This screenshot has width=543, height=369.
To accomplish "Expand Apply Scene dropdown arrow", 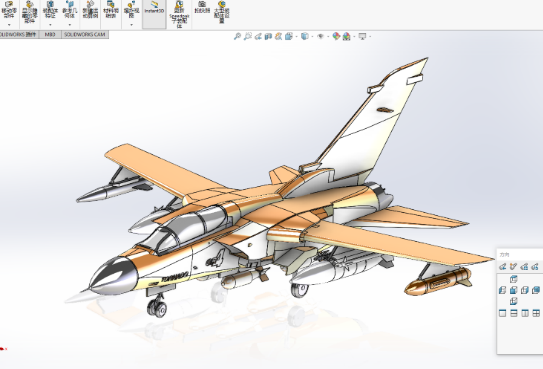I will 354,36.
